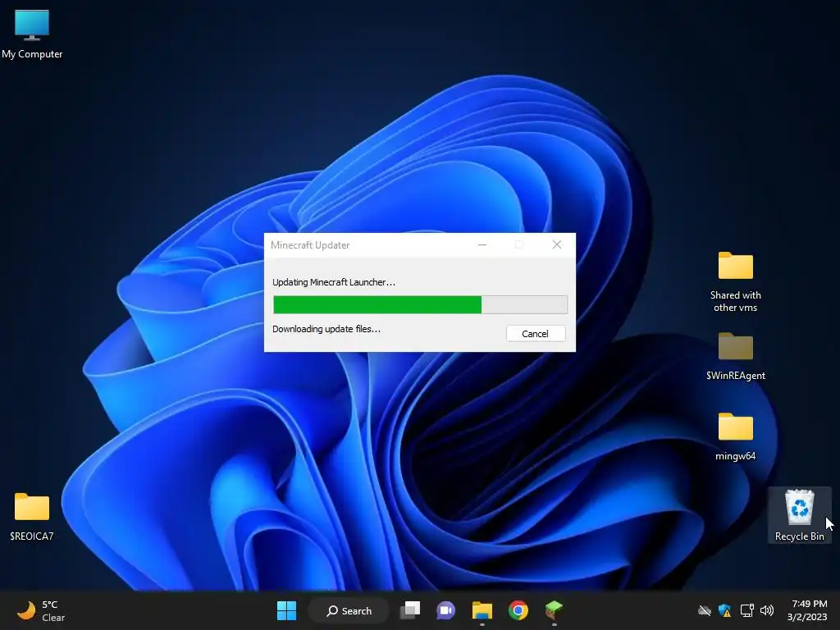Open the Minecraft grass block taskbar icon

(x=554, y=610)
